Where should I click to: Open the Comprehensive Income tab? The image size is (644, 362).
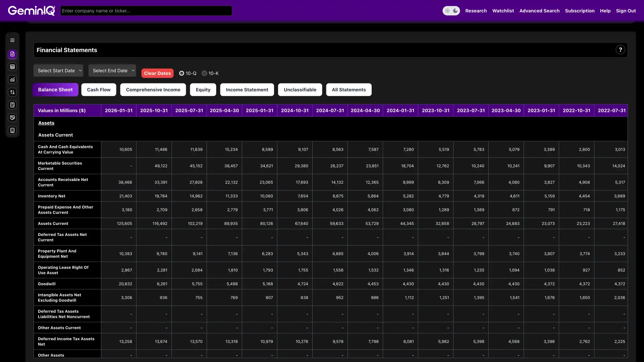(x=153, y=90)
